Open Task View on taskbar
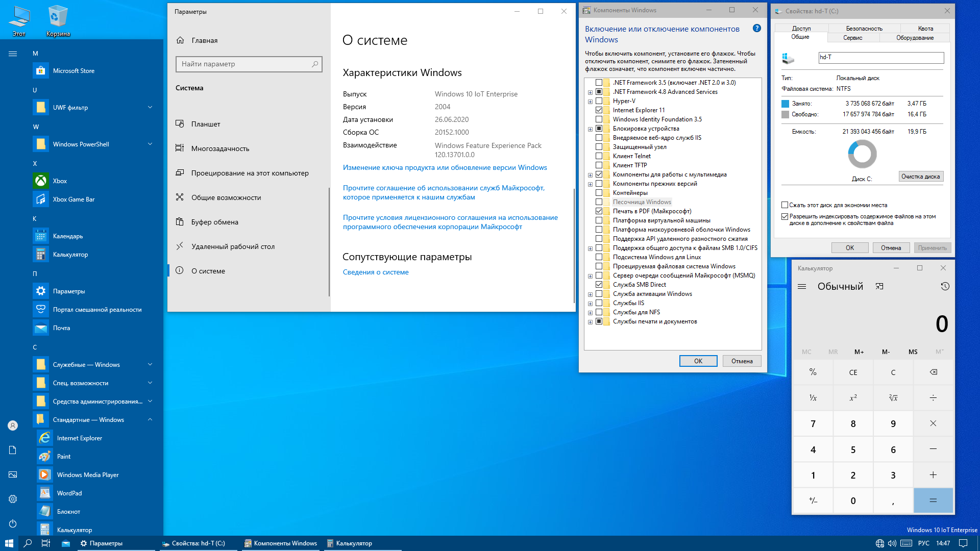Screen dimensions: 980x551 pos(46,543)
